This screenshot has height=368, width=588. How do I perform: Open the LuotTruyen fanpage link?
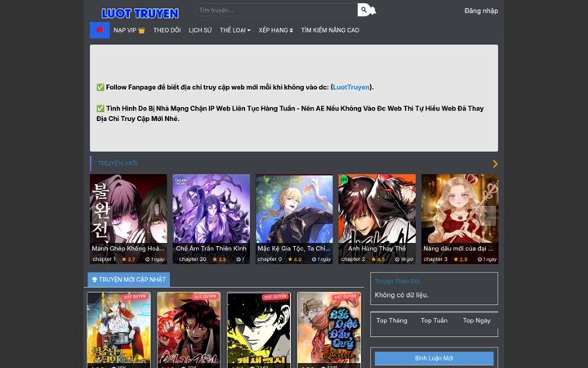click(351, 88)
